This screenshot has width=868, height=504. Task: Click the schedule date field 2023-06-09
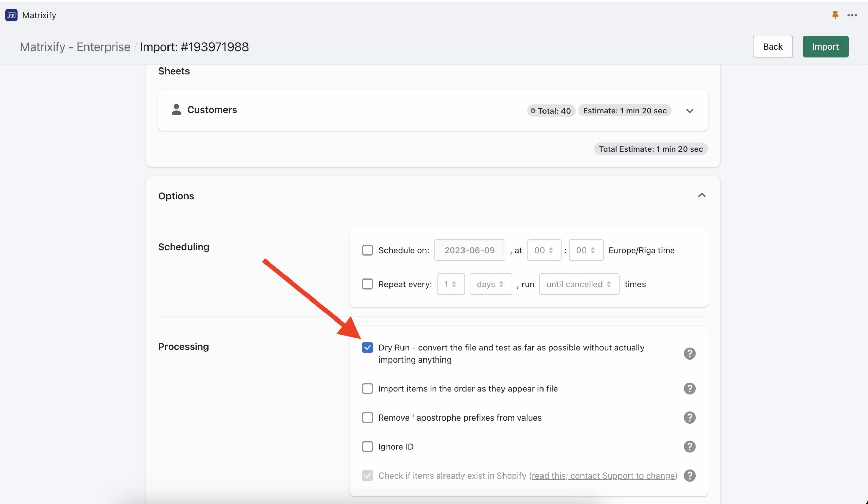coord(469,250)
